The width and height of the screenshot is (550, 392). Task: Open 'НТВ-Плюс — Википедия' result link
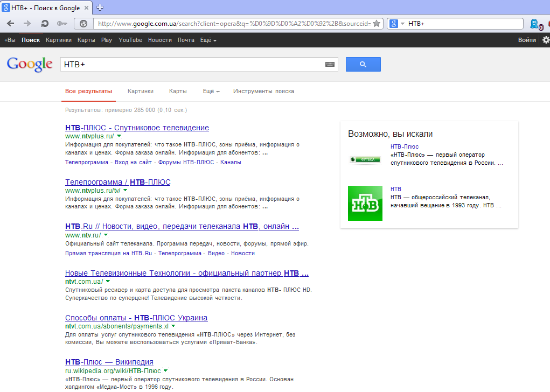tap(109, 362)
